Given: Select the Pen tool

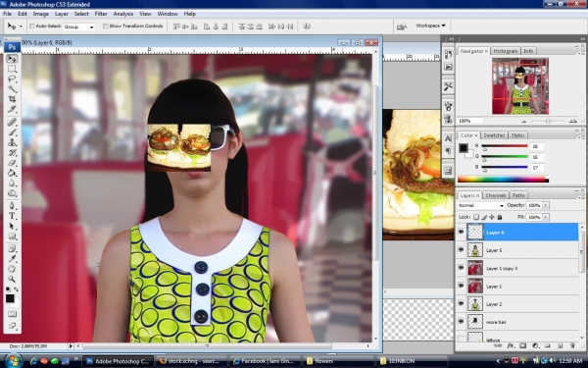Looking at the screenshot, I should click(12, 206).
